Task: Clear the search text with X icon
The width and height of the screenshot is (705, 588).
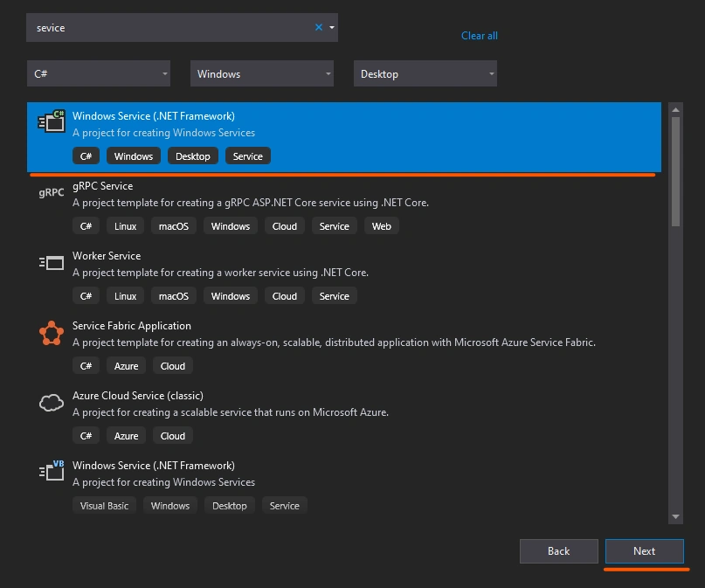Action: click(x=319, y=27)
